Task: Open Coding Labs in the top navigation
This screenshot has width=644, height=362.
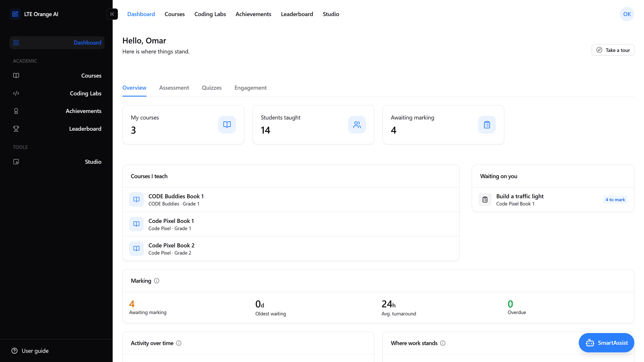Action: coord(210,14)
